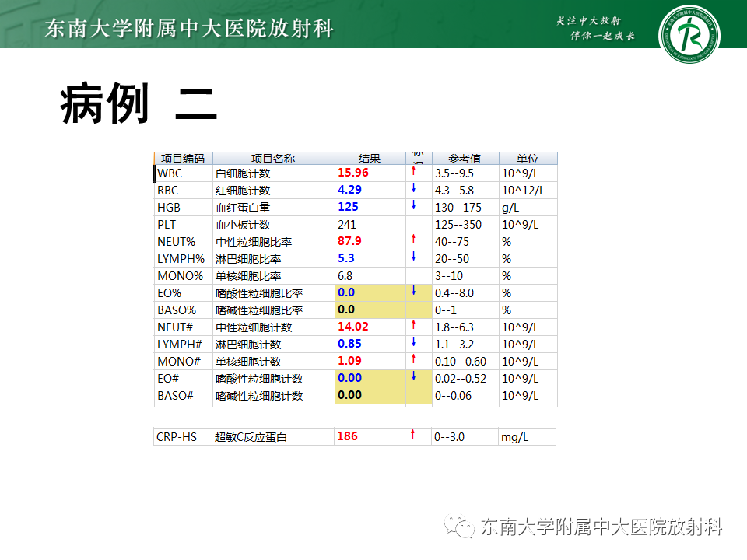
Task: Click the down arrow in the RBC row
Action: click(x=413, y=187)
